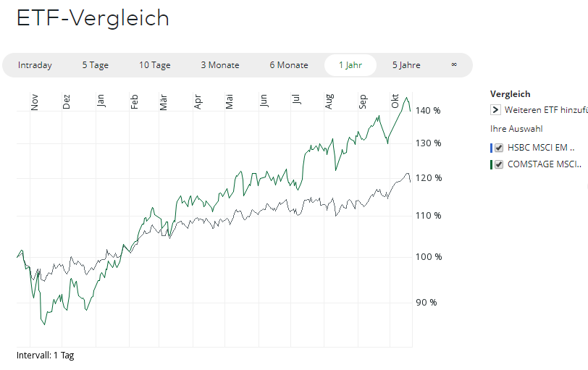Click the 140 % axis label

pyautogui.click(x=428, y=111)
